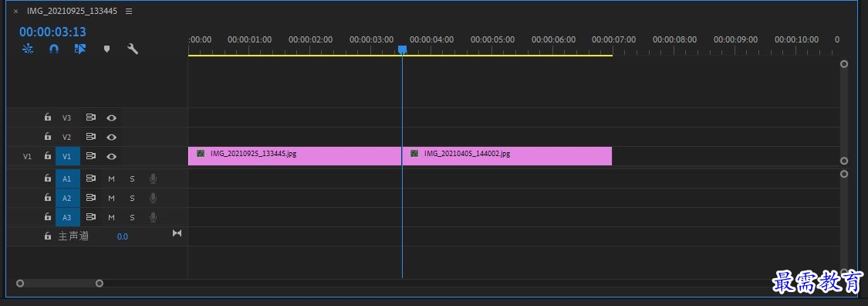868x306 pixels.
Task: Toggle sync lock on A3
Action: [x=91, y=216]
